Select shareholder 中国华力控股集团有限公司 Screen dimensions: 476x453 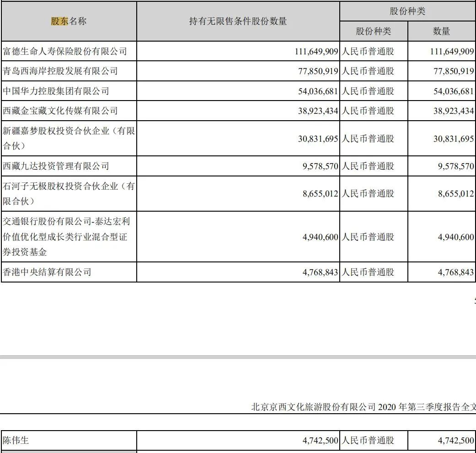tap(56, 91)
